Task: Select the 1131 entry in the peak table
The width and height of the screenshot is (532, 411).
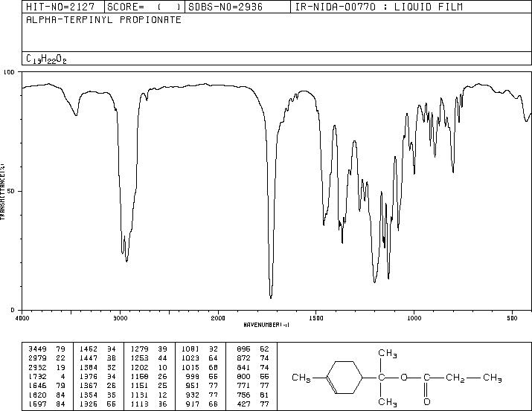Action: pyautogui.click(x=139, y=395)
